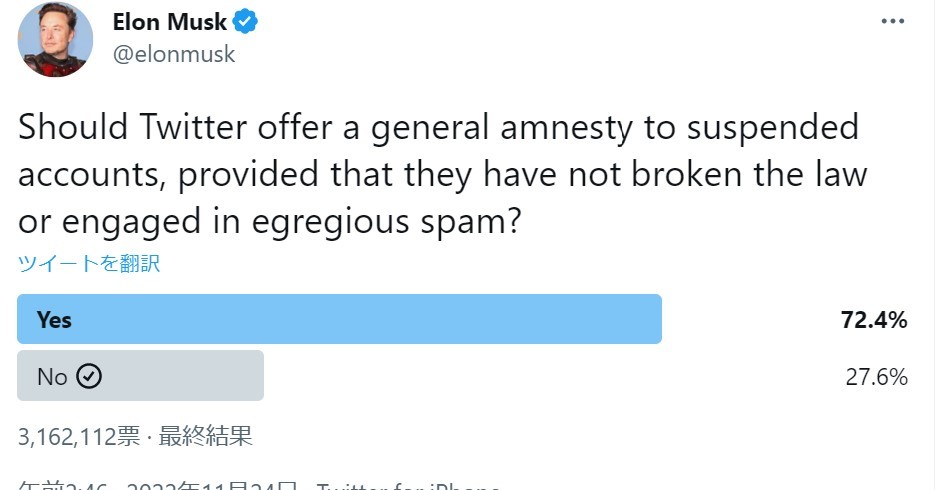Click the word No in the poll

coord(52,377)
